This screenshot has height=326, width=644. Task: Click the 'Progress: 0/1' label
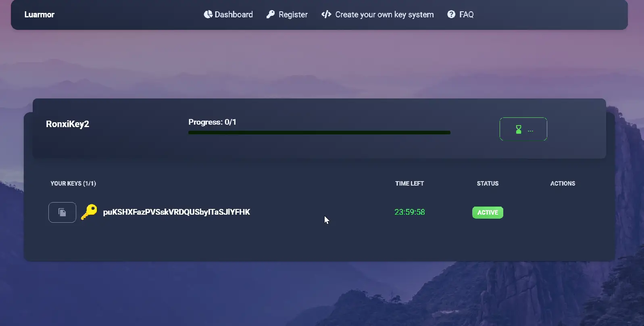(212, 122)
